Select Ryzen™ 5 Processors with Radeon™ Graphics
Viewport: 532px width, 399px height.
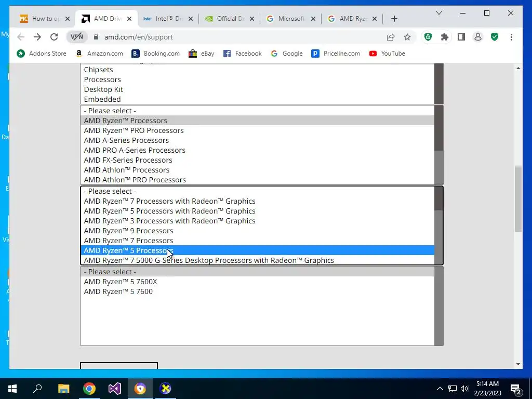[257, 211]
